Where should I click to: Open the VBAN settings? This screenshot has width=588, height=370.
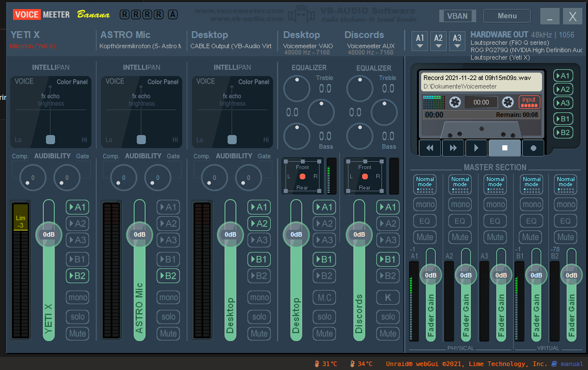click(x=457, y=16)
